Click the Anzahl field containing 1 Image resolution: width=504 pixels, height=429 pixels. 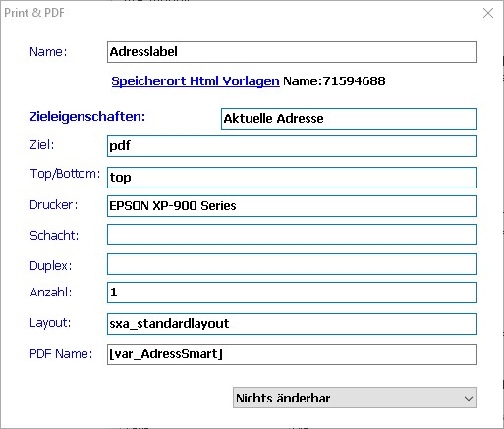(292, 293)
